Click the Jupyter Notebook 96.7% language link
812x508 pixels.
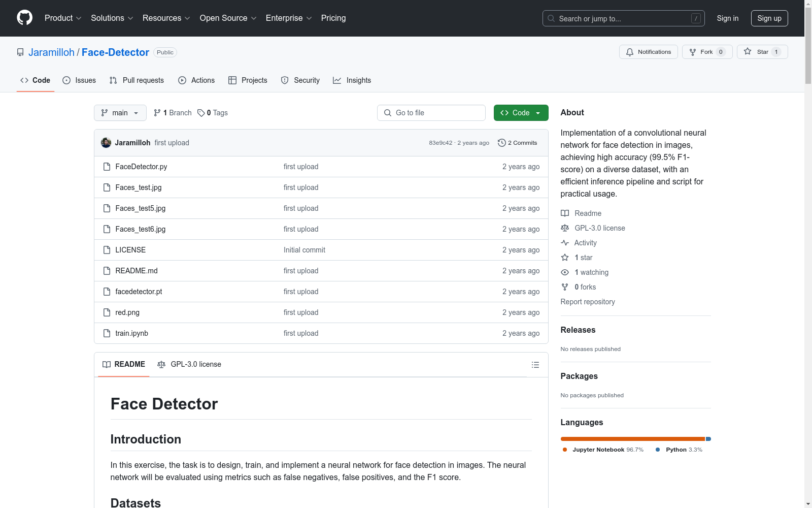(603, 450)
